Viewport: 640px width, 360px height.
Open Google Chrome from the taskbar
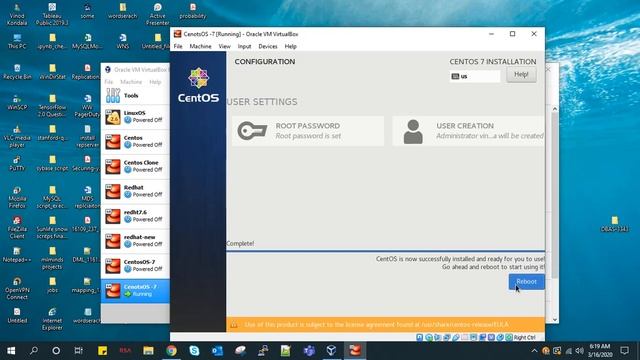171,351
